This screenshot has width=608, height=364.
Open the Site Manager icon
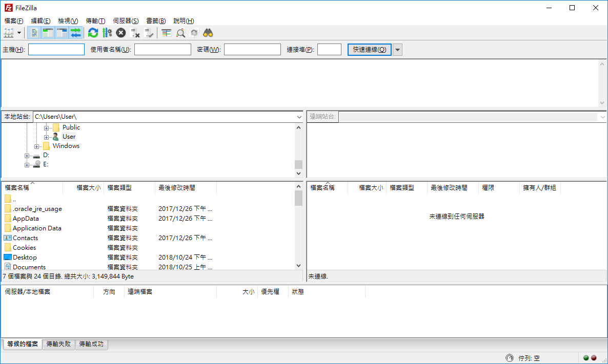(x=9, y=33)
